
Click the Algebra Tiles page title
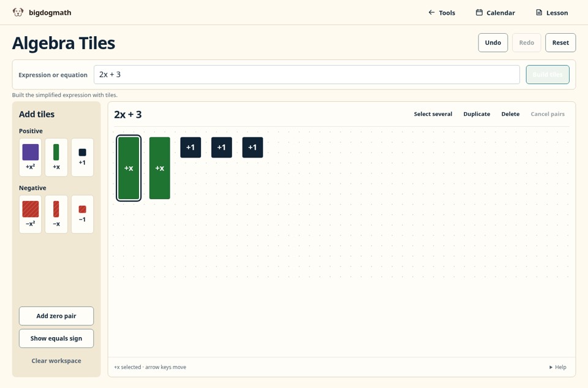click(x=64, y=43)
